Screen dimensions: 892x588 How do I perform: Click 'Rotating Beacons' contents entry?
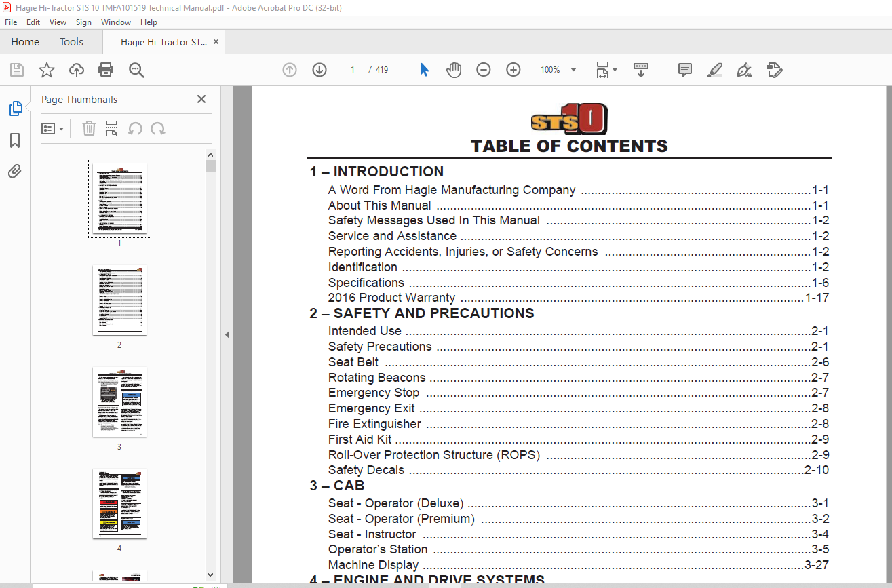(376, 378)
